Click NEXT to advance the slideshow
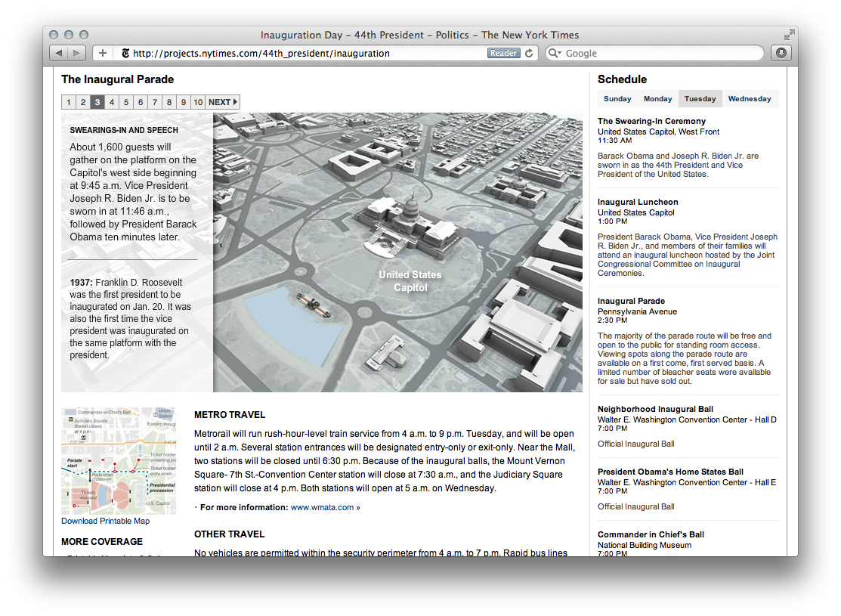The width and height of the screenshot is (841, 616). tap(223, 102)
